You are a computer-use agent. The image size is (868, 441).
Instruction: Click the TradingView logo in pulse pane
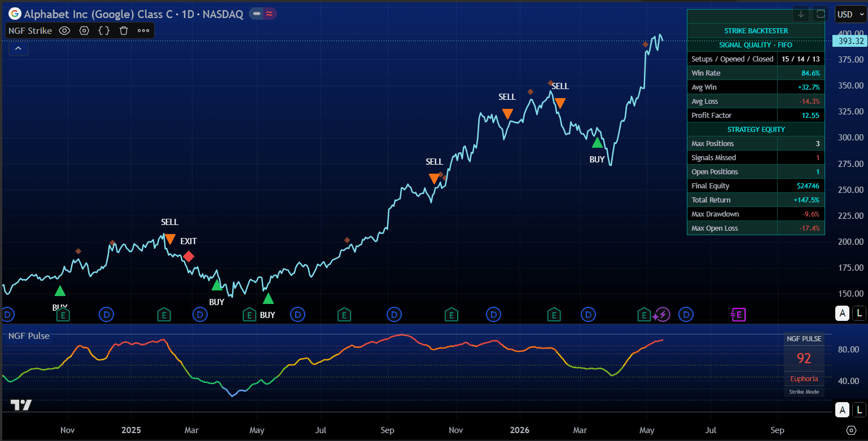21,404
